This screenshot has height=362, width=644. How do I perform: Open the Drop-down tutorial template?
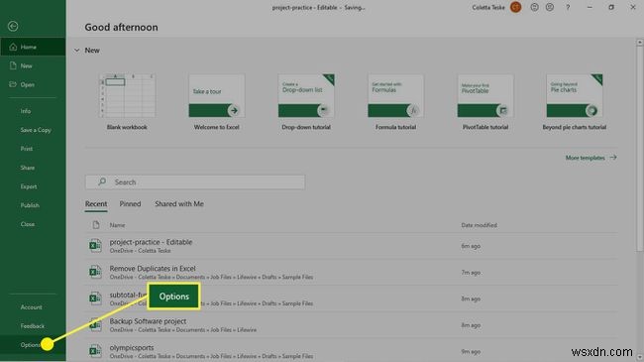306,102
